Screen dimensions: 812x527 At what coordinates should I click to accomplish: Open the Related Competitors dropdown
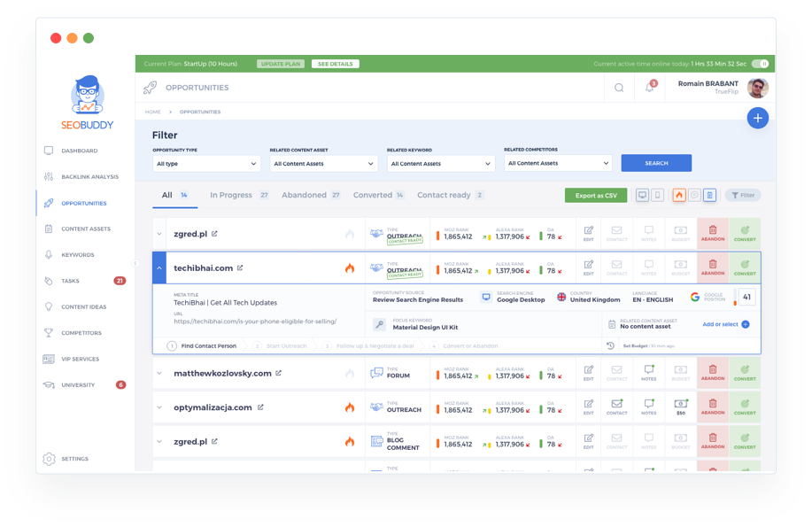558,163
